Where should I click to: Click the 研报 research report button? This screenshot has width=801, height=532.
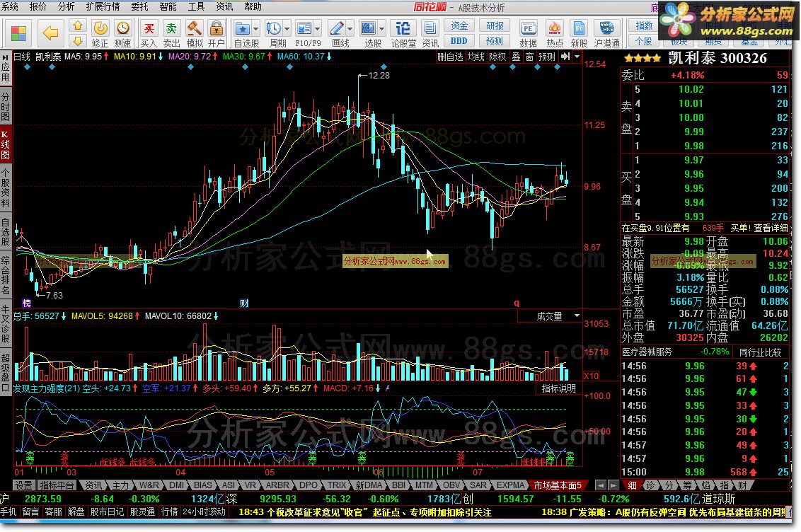click(x=495, y=25)
